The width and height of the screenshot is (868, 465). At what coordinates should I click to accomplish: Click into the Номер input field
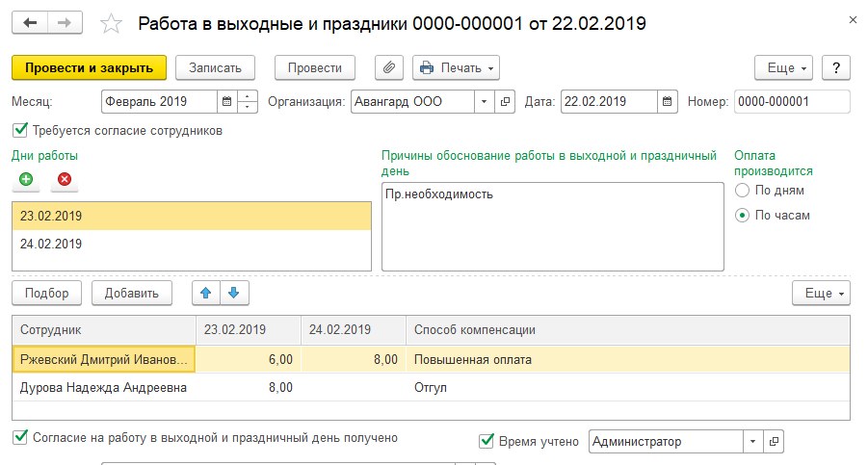click(x=791, y=101)
